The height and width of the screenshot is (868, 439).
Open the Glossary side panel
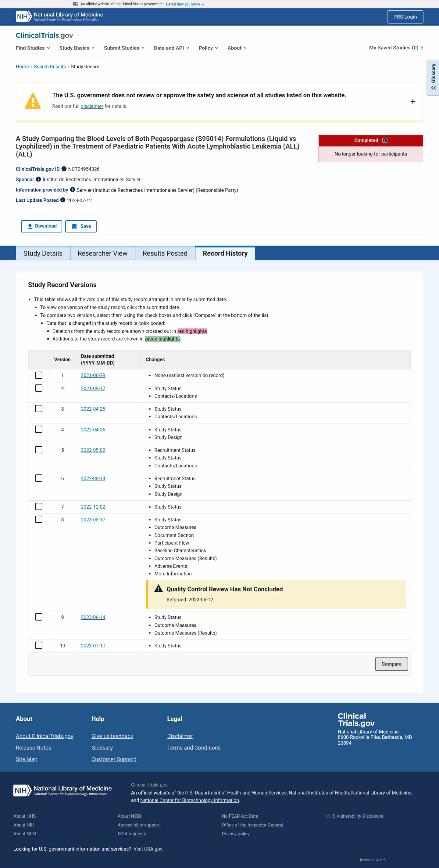433,77
